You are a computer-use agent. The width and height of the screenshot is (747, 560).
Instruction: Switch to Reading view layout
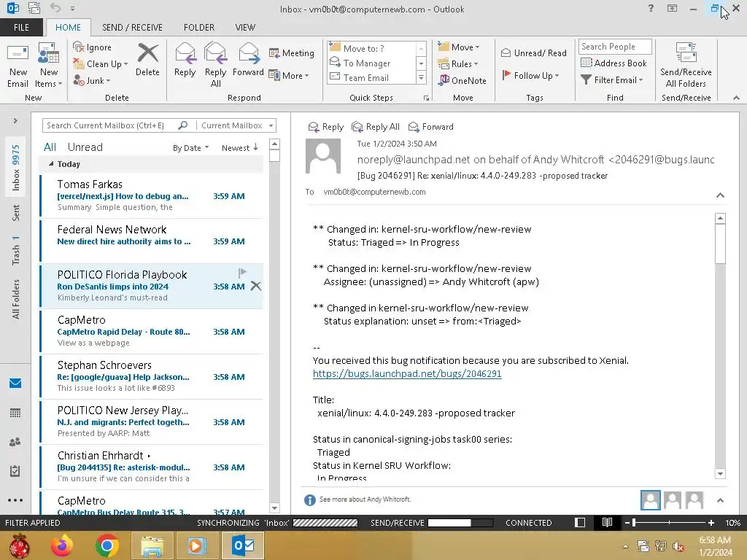607,522
